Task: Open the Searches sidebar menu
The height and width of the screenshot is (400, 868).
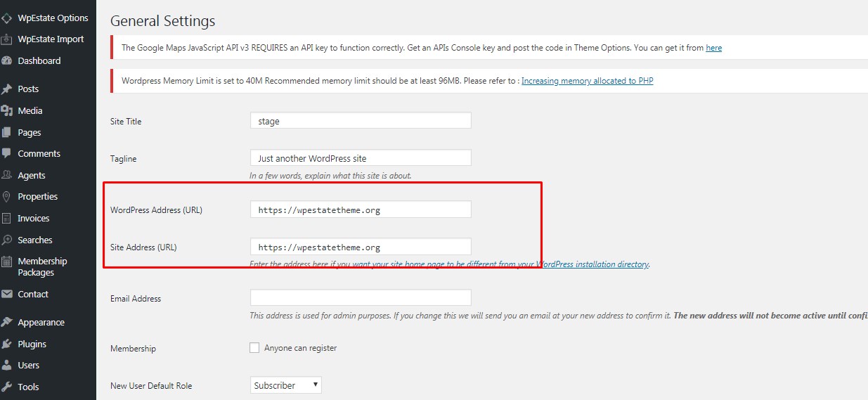Action: click(35, 240)
